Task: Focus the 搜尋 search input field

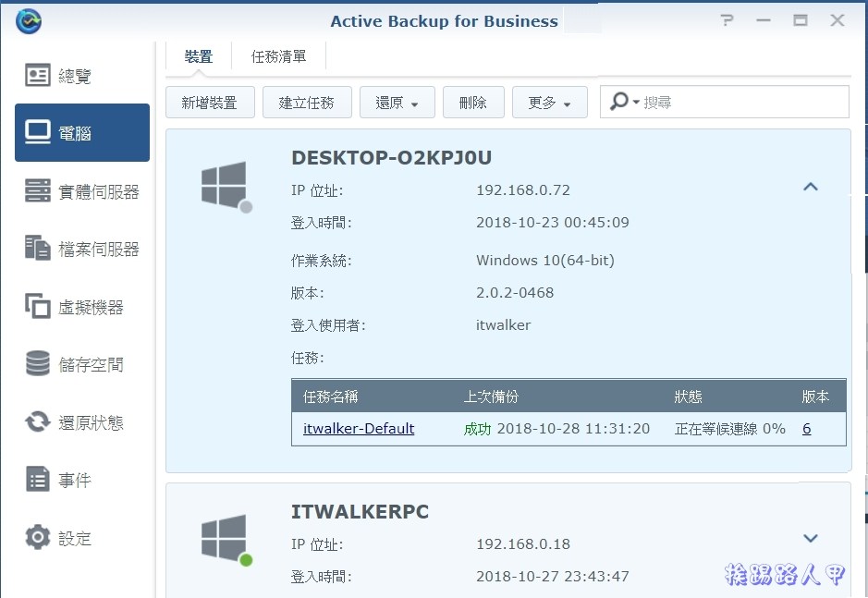Action: (725, 102)
